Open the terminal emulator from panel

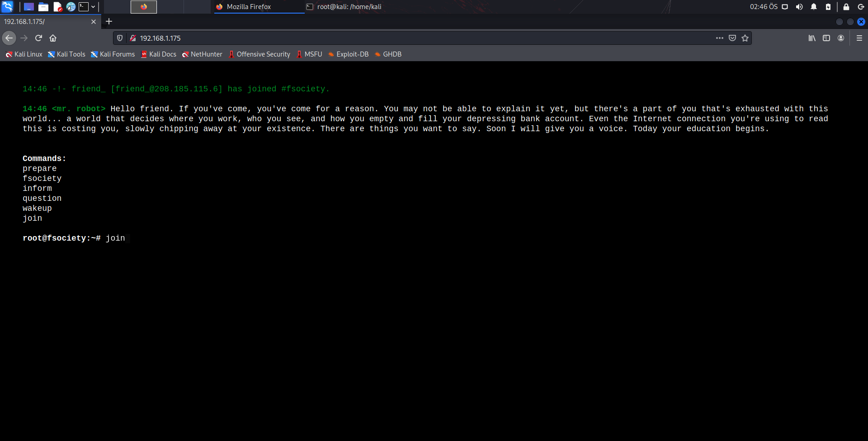pyautogui.click(x=84, y=7)
